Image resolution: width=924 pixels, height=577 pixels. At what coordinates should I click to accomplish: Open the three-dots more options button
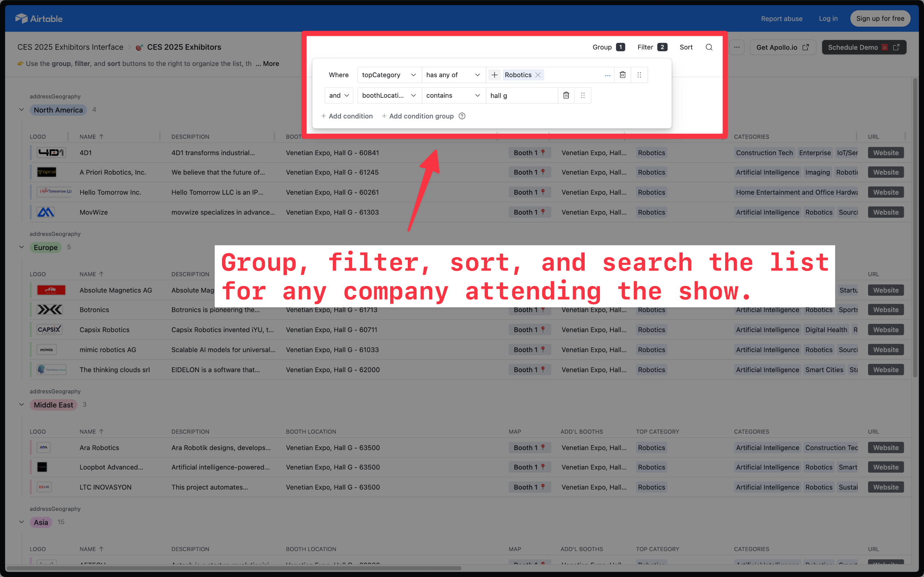coord(737,47)
